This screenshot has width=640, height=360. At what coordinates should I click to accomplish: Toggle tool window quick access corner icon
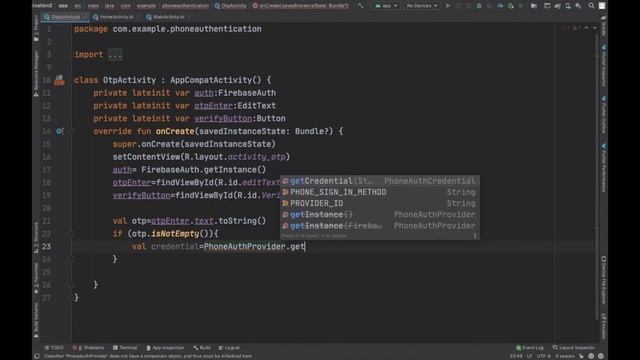(37, 356)
